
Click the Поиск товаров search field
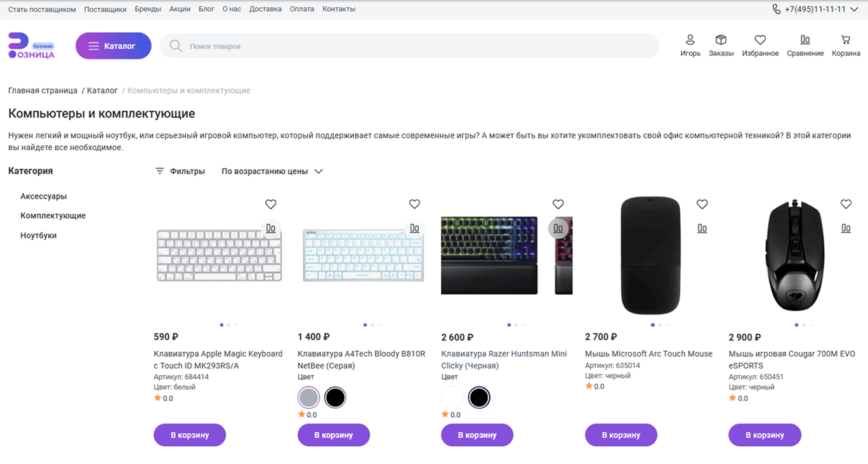tap(410, 46)
